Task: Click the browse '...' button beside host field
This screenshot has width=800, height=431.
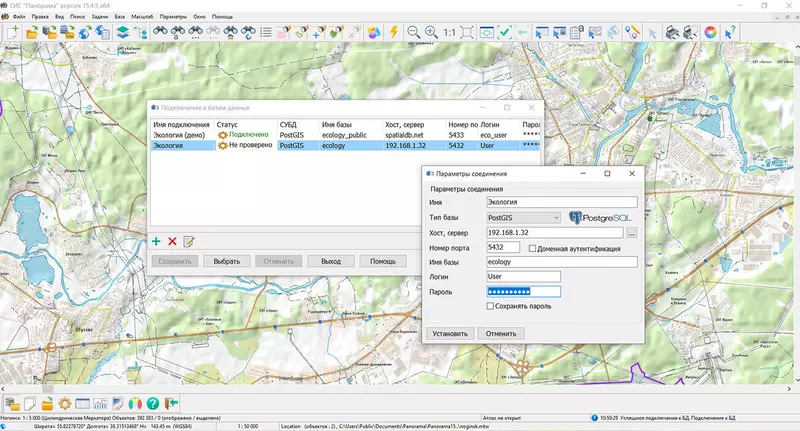Action: pos(632,233)
